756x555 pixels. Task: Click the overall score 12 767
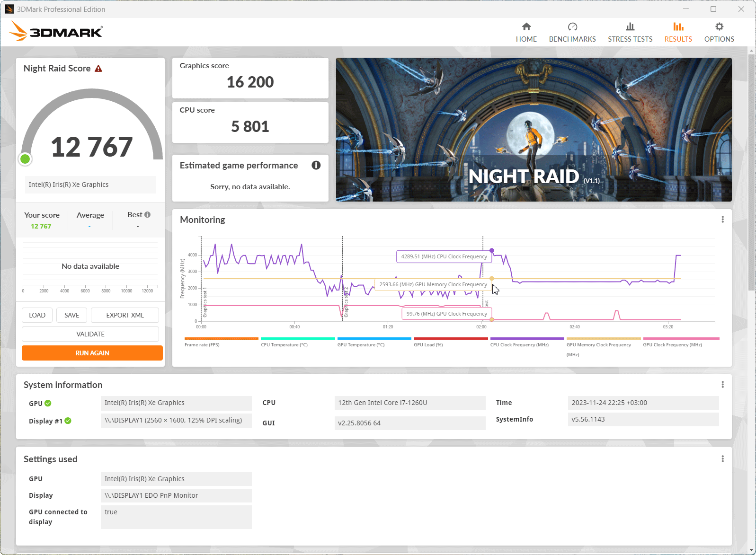tap(92, 147)
